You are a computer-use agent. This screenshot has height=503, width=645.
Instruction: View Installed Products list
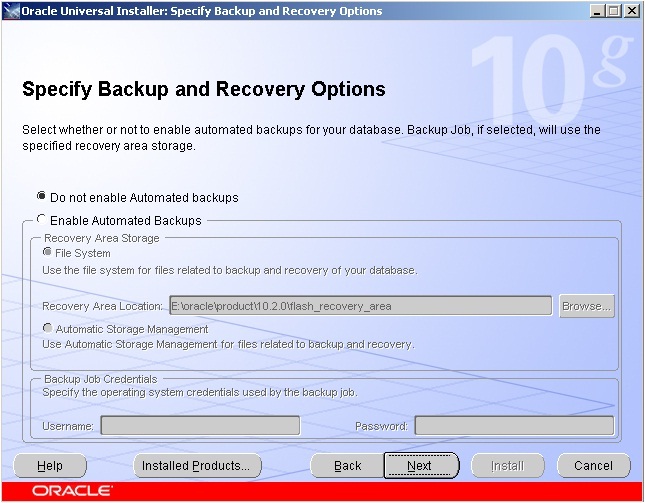tap(197, 466)
